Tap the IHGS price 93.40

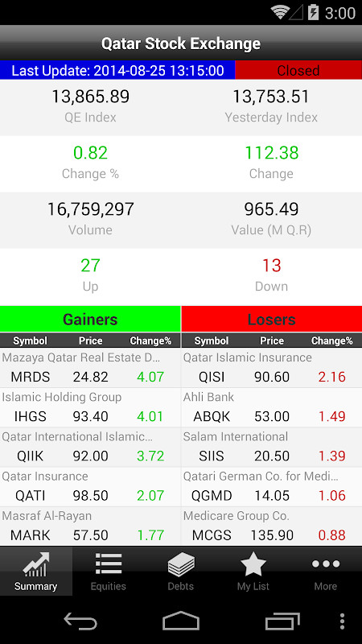tap(91, 417)
